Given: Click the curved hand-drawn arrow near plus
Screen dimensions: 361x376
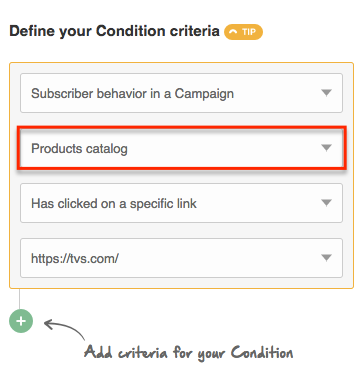Looking at the screenshot, I should (64, 329).
